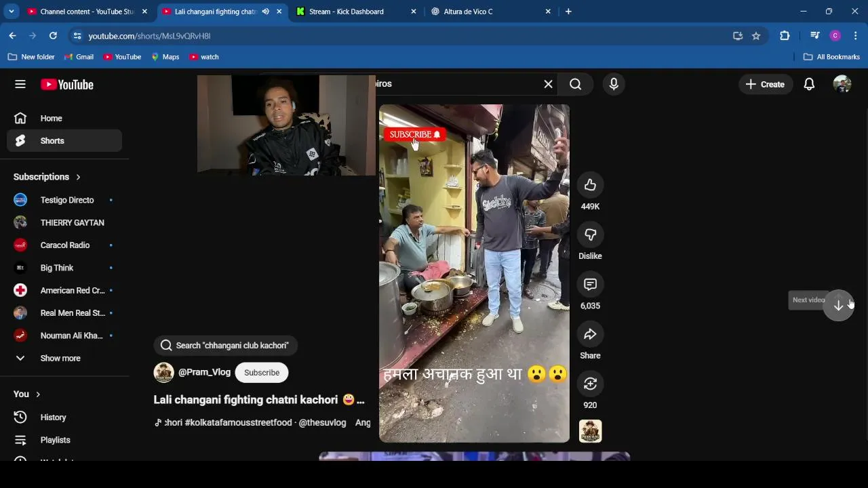868x488 pixels.
Task: Open History in the sidebar
Action: pyautogui.click(x=65, y=418)
